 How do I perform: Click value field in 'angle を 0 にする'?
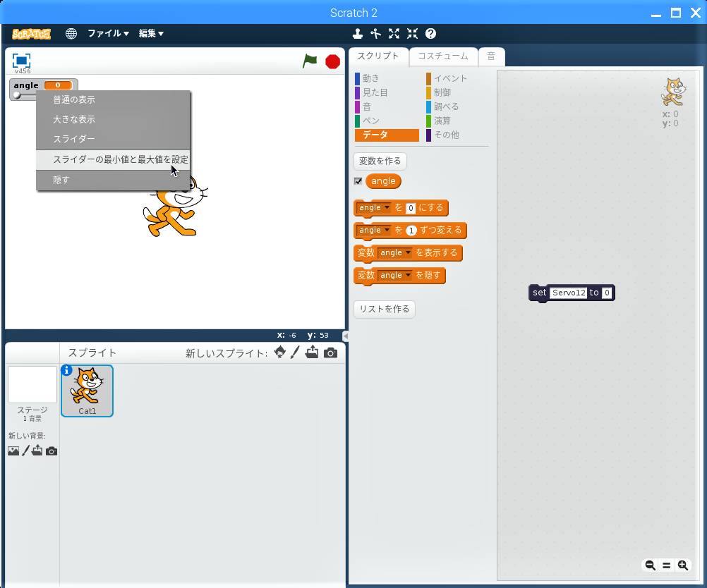(x=411, y=208)
